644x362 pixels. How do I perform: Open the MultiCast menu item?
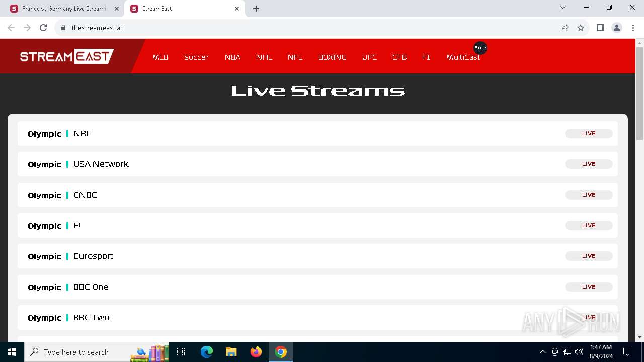[x=463, y=57]
